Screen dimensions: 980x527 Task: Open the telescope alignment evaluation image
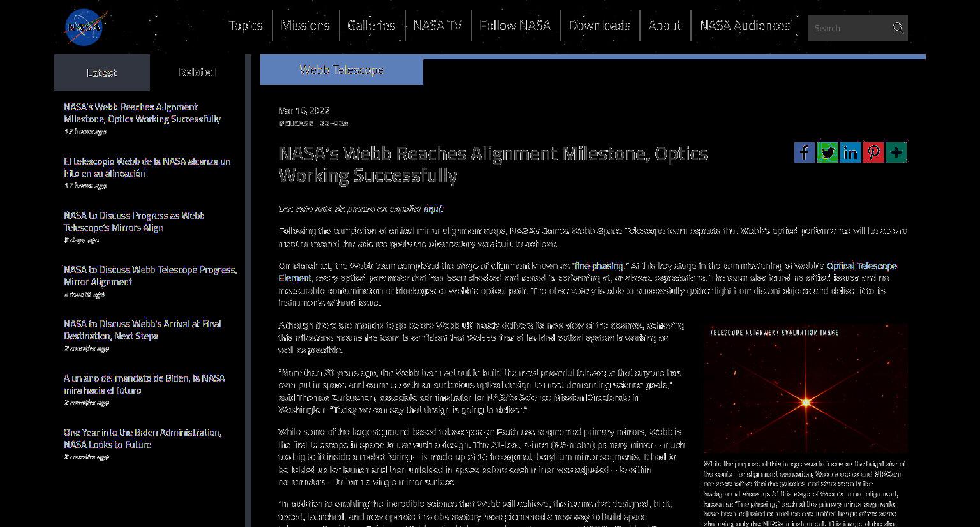806,389
